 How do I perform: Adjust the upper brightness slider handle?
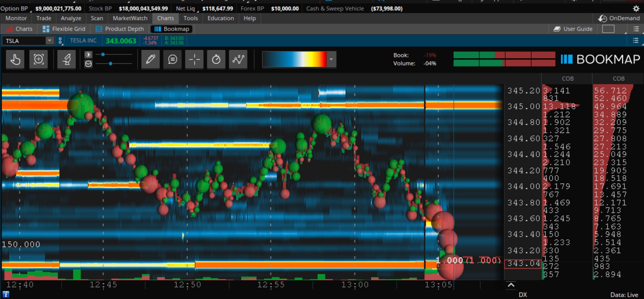click(x=103, y=54)
